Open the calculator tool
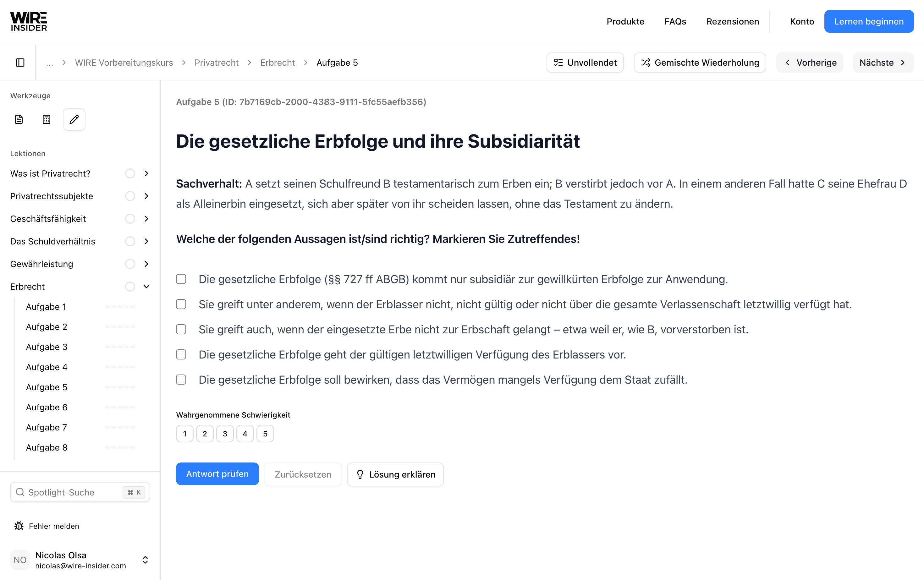Image resolution: width=924 pixels, height=580 pixels. coord(47,119)
